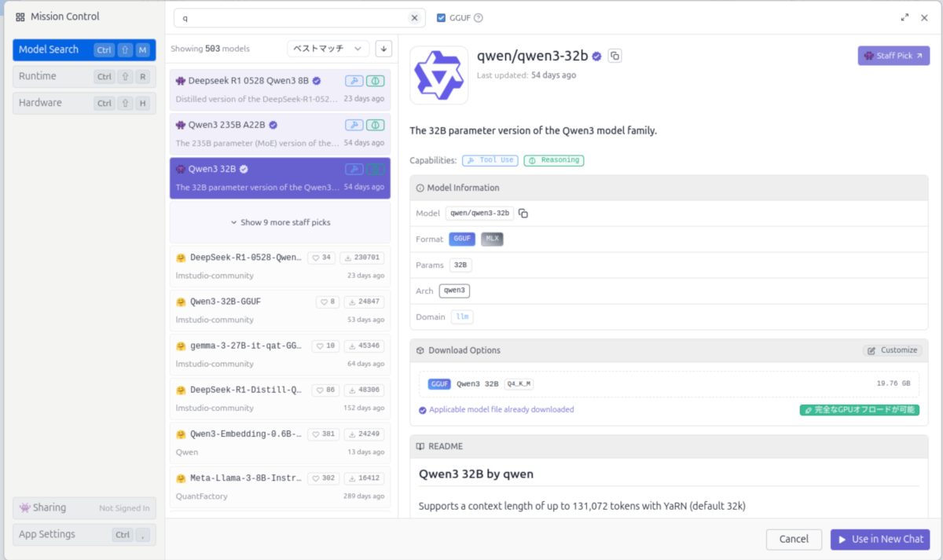Click tool-use icon on Qwen3 235B A22B row

[354, 125]
